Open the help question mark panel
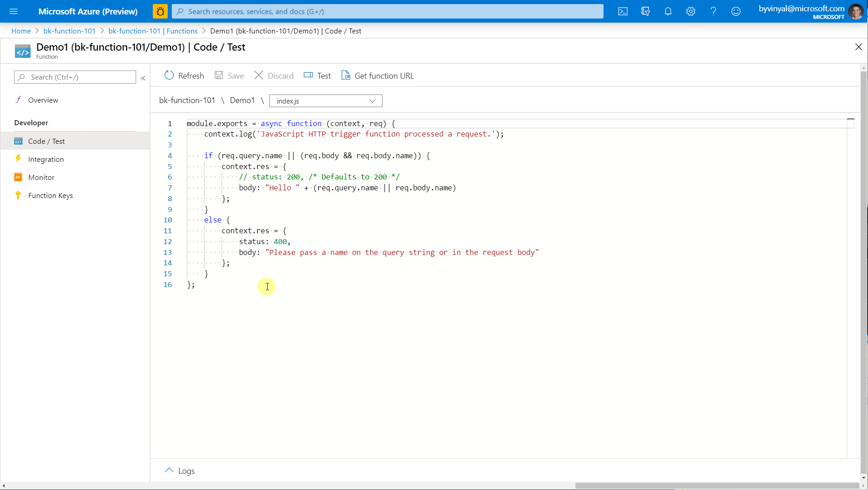This screenshot has height=490, width=868. (713, 11)
